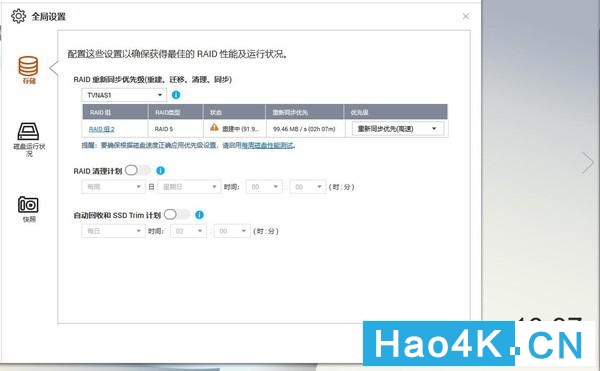Image resolution: width=600 pixels, height=371 pixels.
Task: Click the RAID 重新同步优先级 section heading
Action: click(x=153, y=80)
